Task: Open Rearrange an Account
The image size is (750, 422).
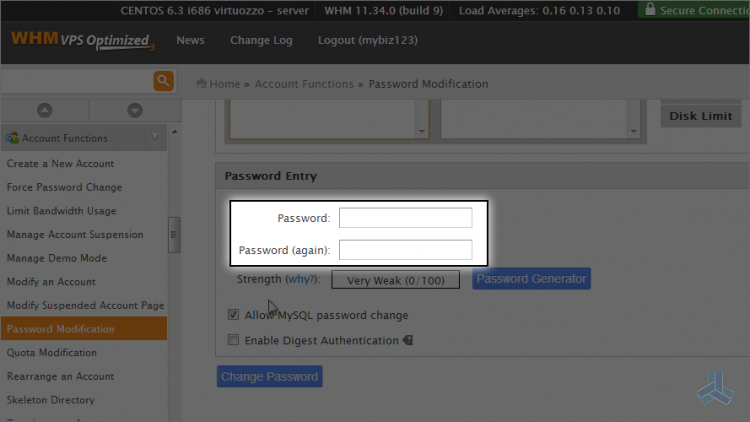Action: tap(60, 376)
